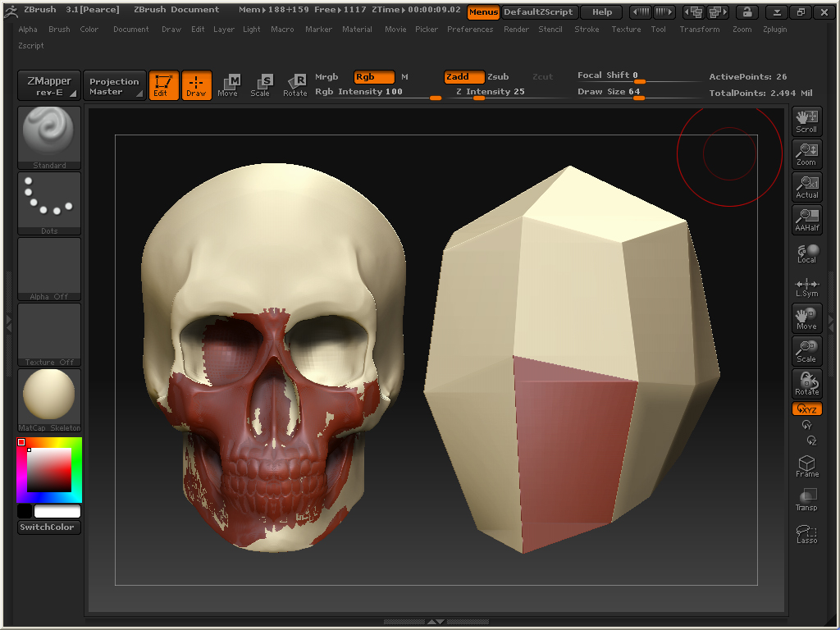Toggle the Zadd sculpt mode

click(x=463, y=77)
